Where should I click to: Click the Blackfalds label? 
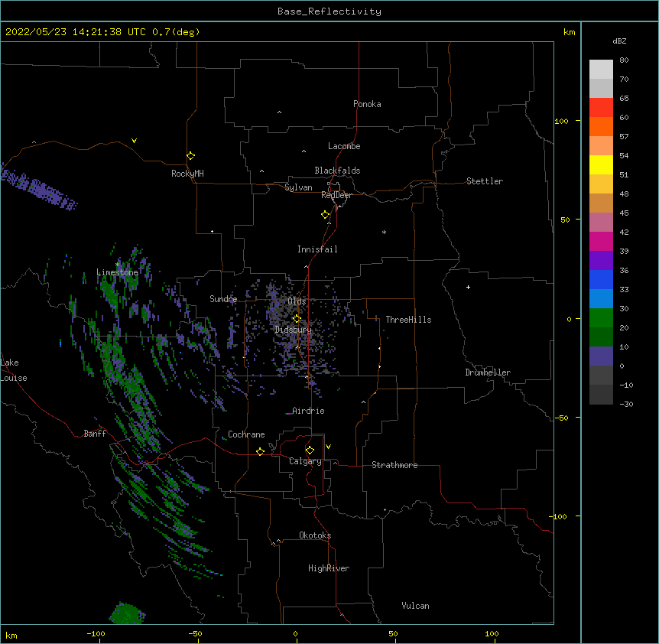pos(337,171)
